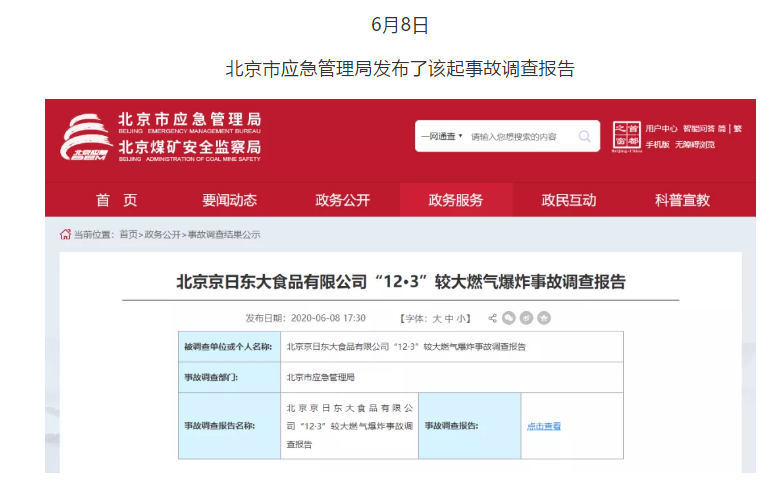Set font size to 中 (medium)
The width and height of the screenshot is (782, 491).
(x=449, y=318)
